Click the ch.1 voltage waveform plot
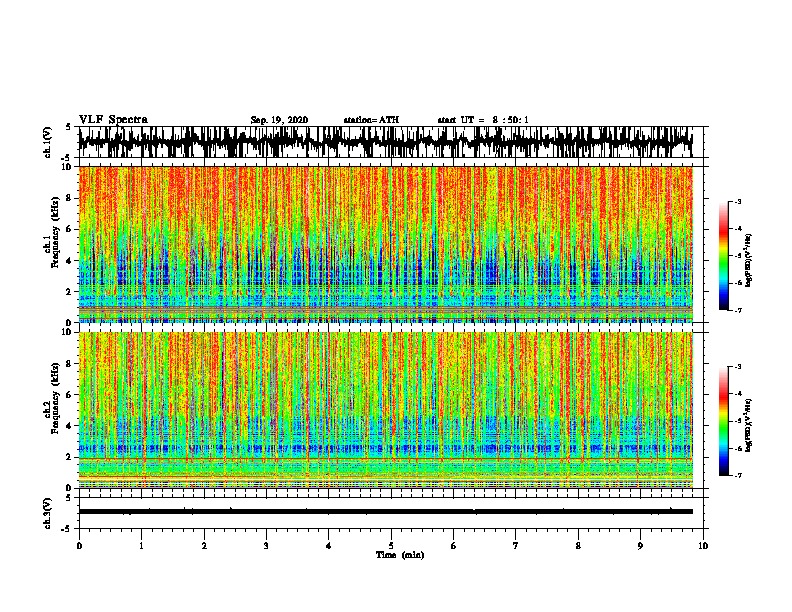This screenshot has width=792, height=612. [x=386, y=142]
